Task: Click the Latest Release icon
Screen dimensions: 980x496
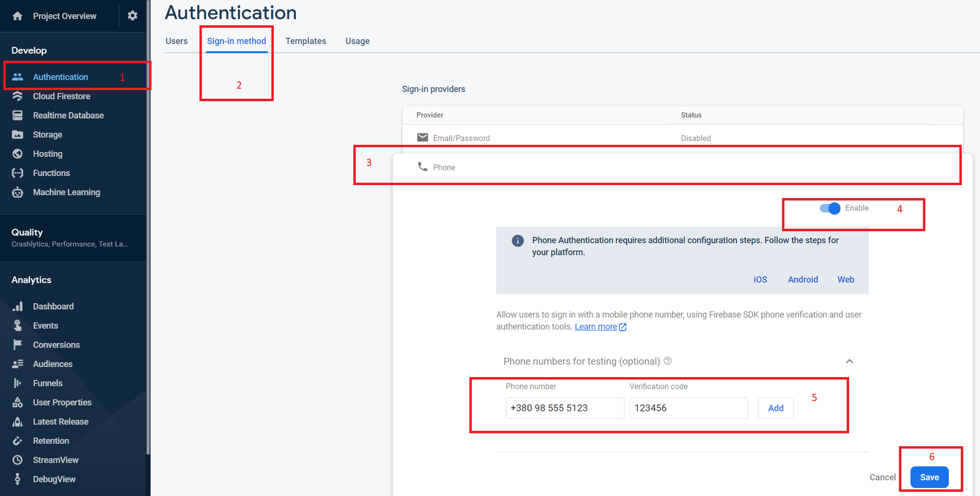Action: (17, 422)
